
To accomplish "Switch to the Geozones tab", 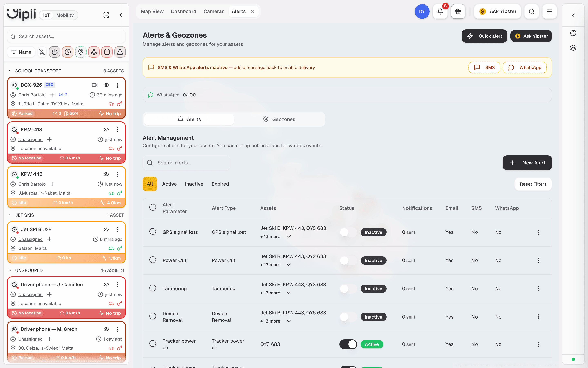I will click(x=279, y=119).
